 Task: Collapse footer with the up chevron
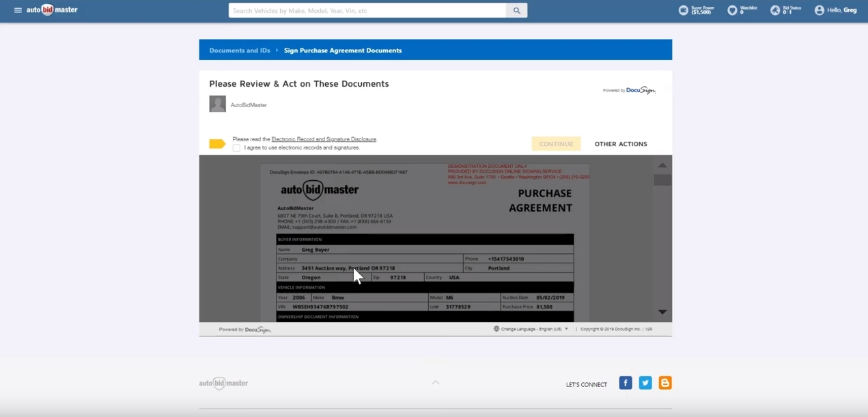pos(435,383)
